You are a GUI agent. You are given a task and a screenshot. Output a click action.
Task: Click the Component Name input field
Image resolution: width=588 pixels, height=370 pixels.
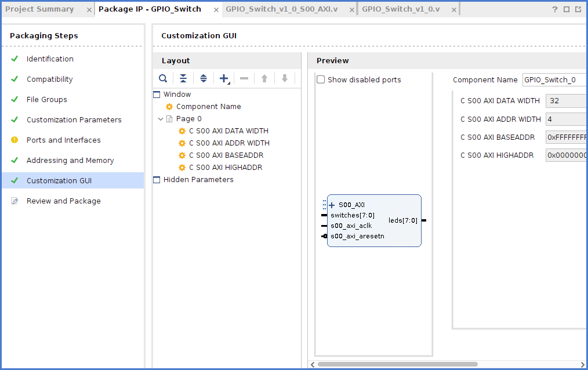(554, 80)
